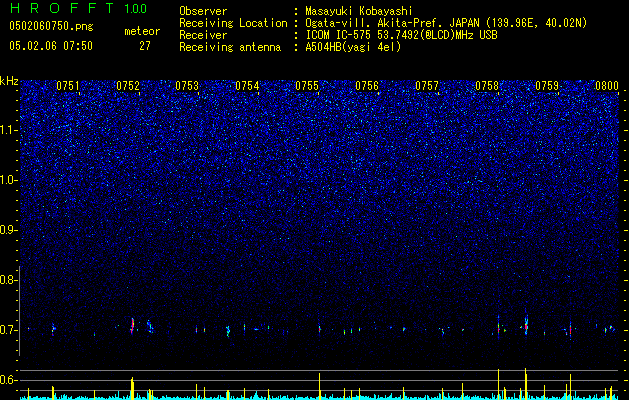The image size is (629, 400).
Task: Click the 1.1 kHz axis label
Action: 9,130
